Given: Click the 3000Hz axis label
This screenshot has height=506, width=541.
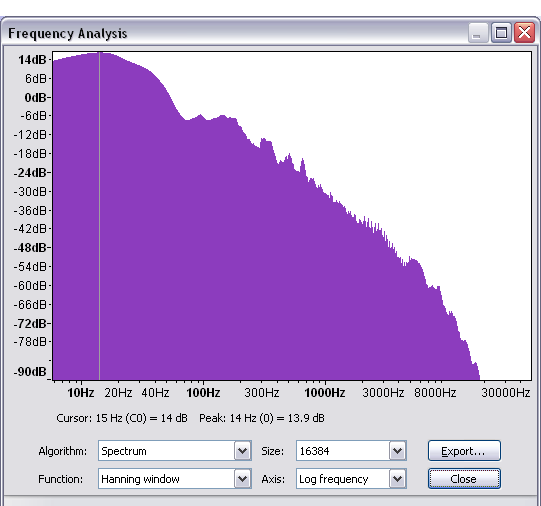Looking at the screenshot, I should (x=383, y=393).
